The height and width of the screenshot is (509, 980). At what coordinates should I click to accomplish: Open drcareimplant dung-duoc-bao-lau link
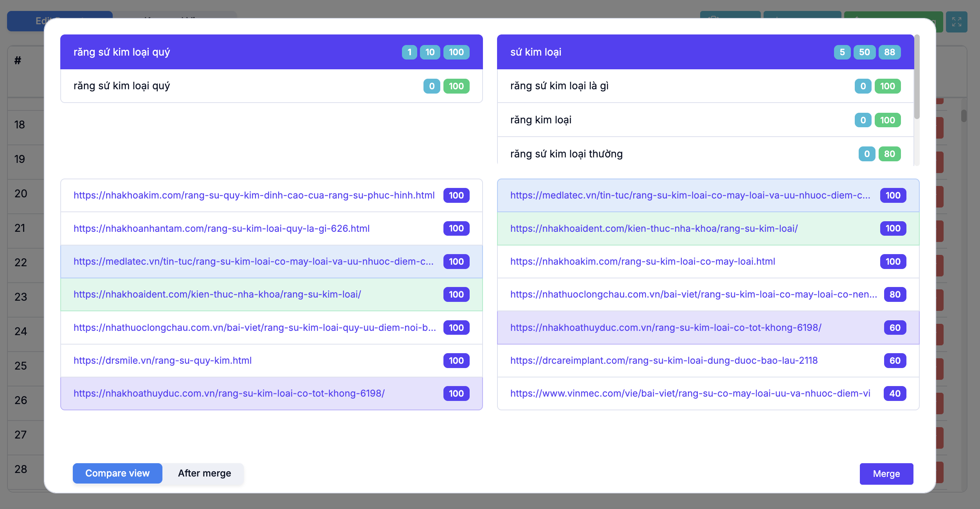[664, 361]
